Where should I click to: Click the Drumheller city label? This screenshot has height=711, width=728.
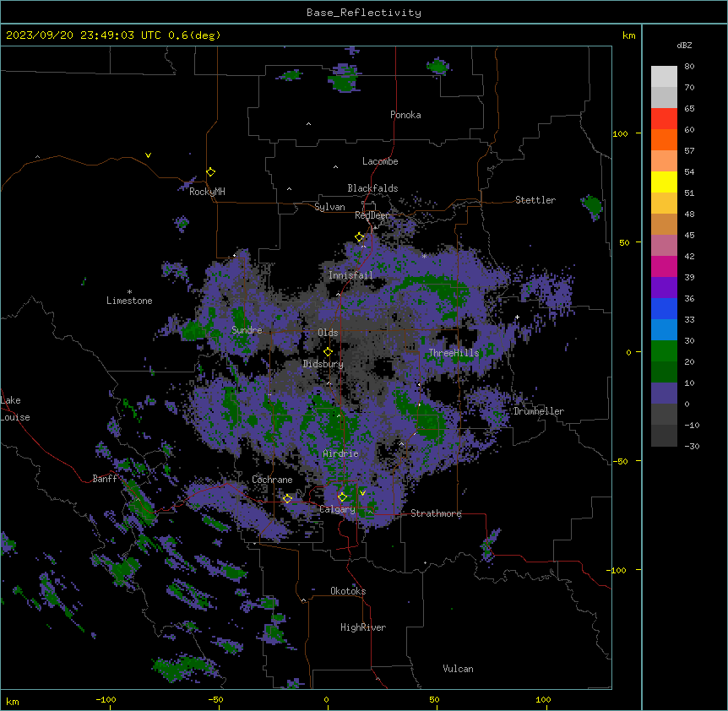(539, 411)
